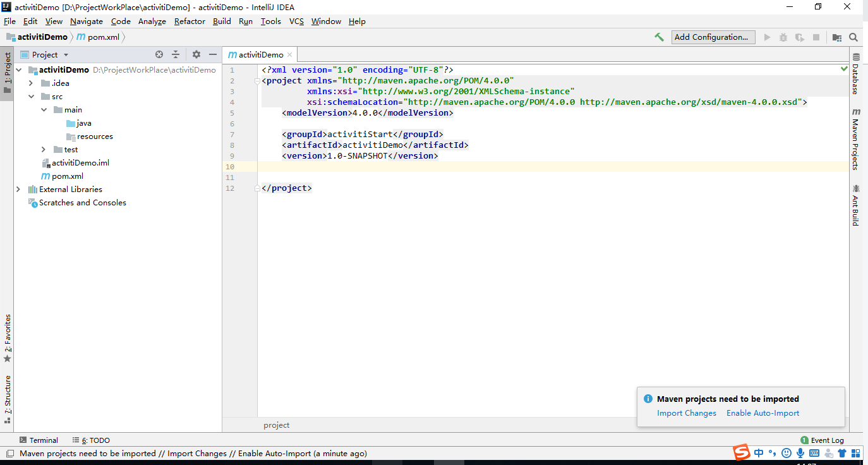Viewport: 868px width, 465px height.
Task: Click Collapse All icon in Project panel
Action: (176, 54)
